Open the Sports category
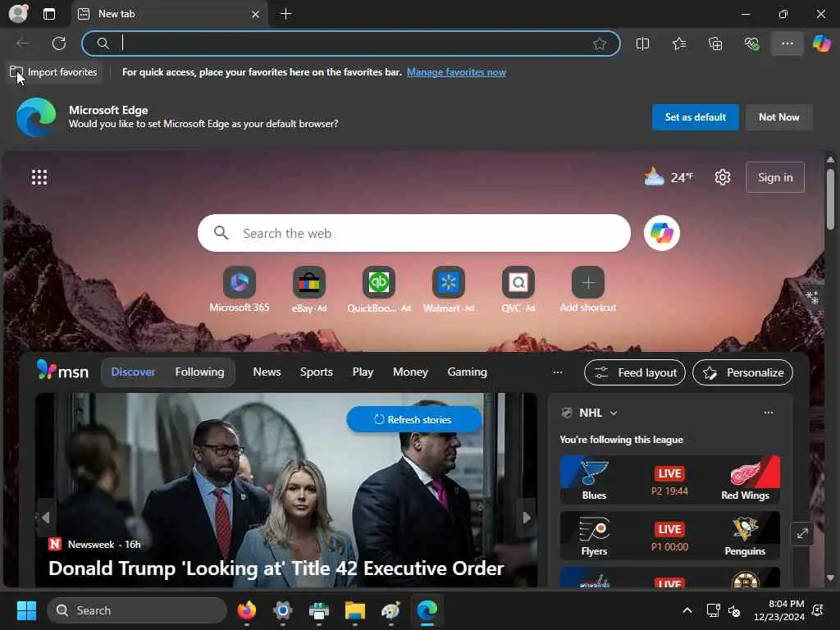The height and width of the screenshot is (630, 840). click(317, 372)
